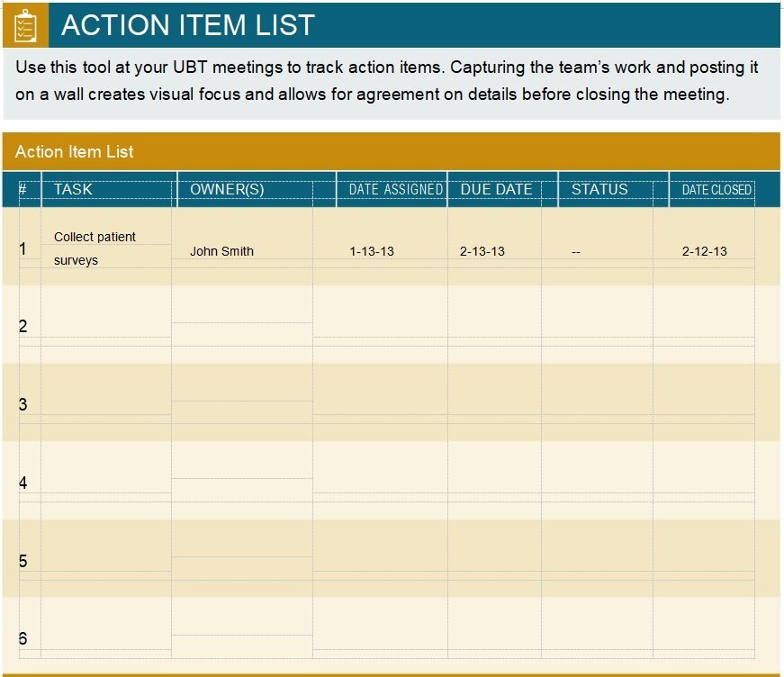Select the gold Action Item List header
Image resolution: width=784 pixels, height=677 pixels.
click(391, 151)
